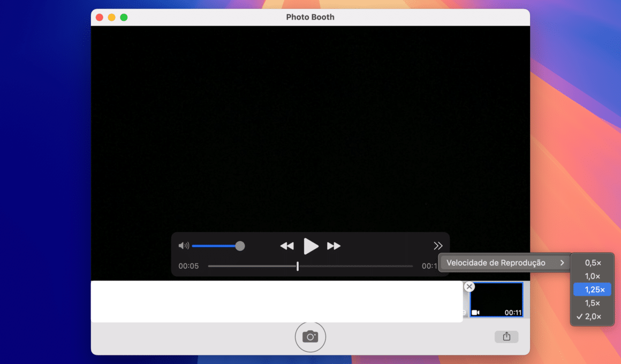Rewind the video clip
Viewport: 621px width, 364px height.
pos(287,246)
